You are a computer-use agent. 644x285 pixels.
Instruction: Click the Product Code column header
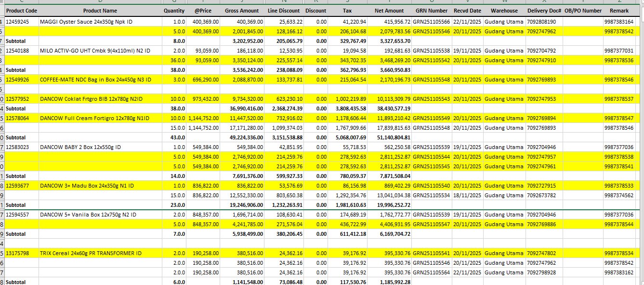pos(21,11)
